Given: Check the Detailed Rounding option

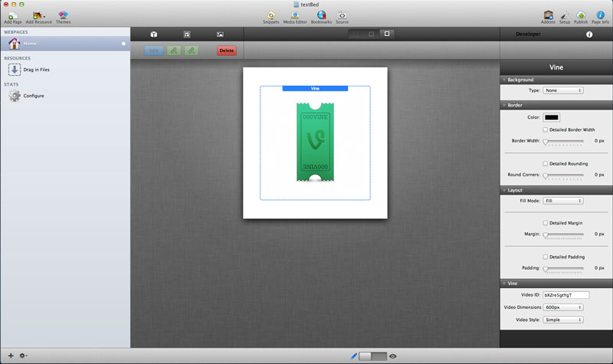Looking at the screenshot, I should tap(546, 163).
